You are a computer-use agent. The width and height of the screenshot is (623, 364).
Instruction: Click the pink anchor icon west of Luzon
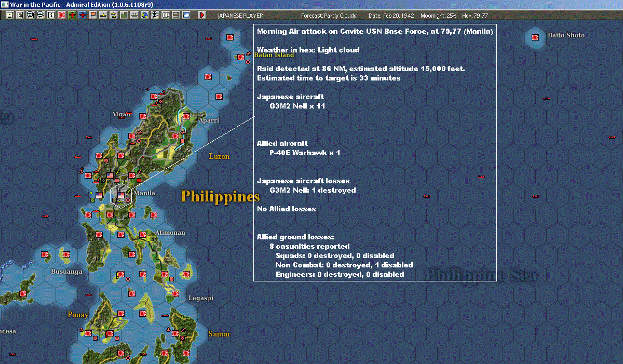click(x=82, y=171)
